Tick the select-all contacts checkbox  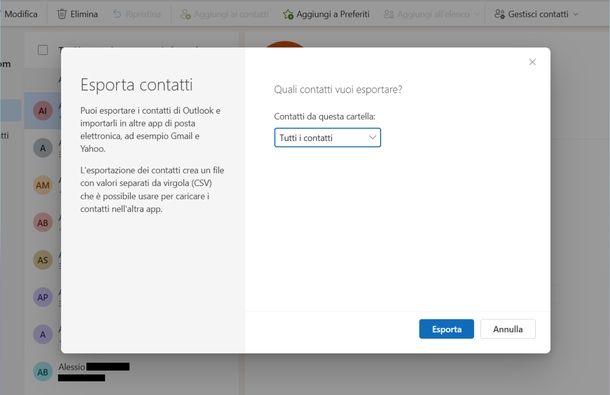(x=43, y=50)
